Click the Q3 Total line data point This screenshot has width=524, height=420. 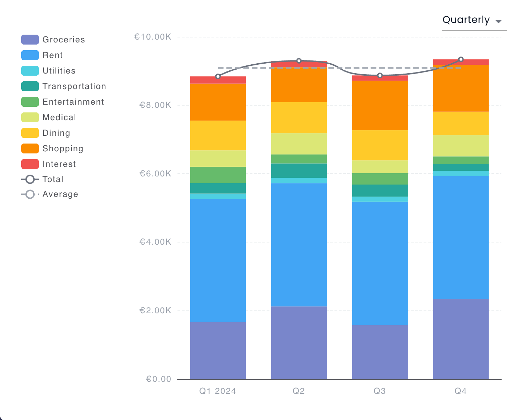(380, 75)
